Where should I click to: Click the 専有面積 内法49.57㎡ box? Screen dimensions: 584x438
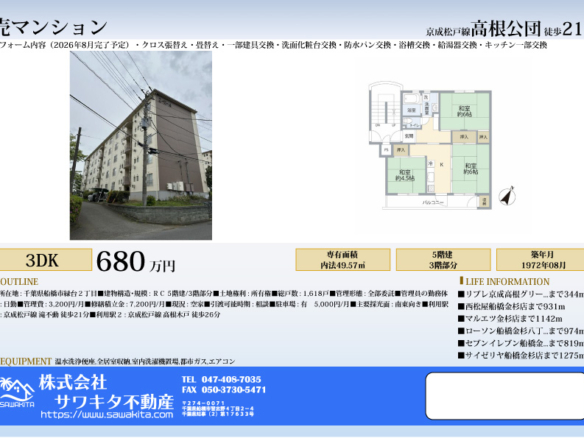343,260
